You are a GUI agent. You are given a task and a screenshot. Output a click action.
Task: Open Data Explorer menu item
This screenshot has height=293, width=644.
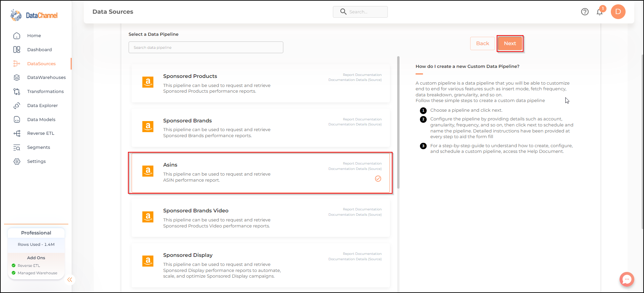43,106
